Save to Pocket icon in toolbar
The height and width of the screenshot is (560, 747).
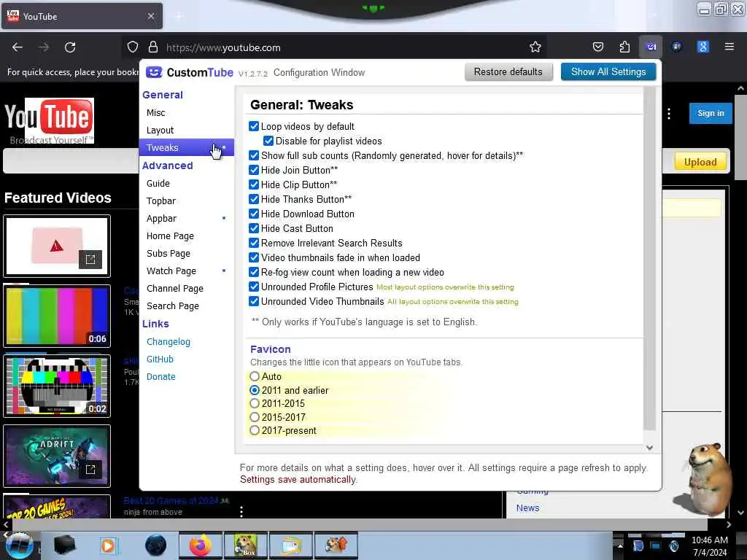click(598, 47)
